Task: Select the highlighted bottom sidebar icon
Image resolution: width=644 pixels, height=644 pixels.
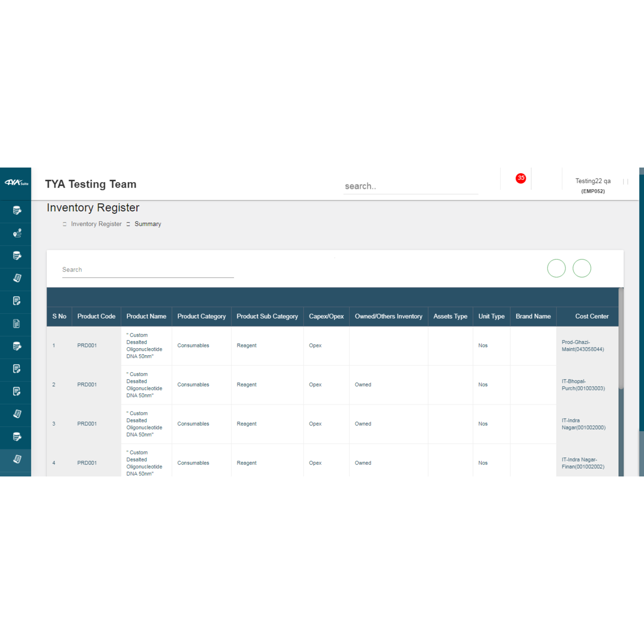Action: (x=17, y=459)
